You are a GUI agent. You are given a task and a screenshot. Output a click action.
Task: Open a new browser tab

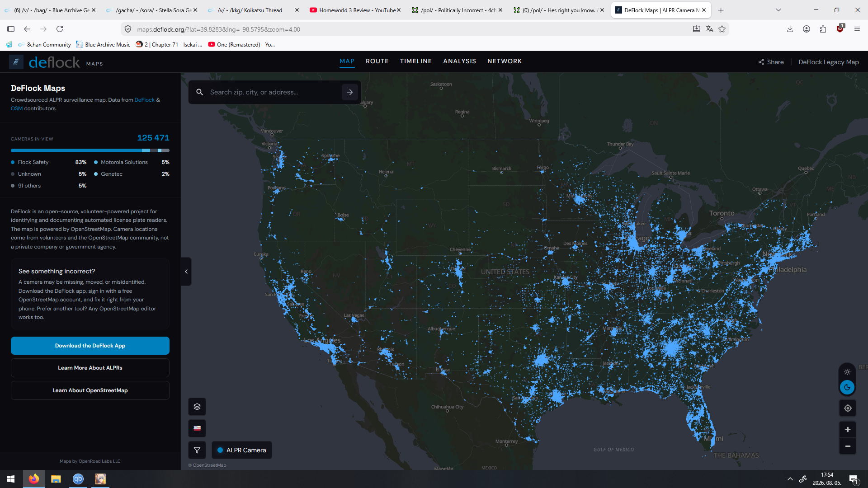point(721,10)
